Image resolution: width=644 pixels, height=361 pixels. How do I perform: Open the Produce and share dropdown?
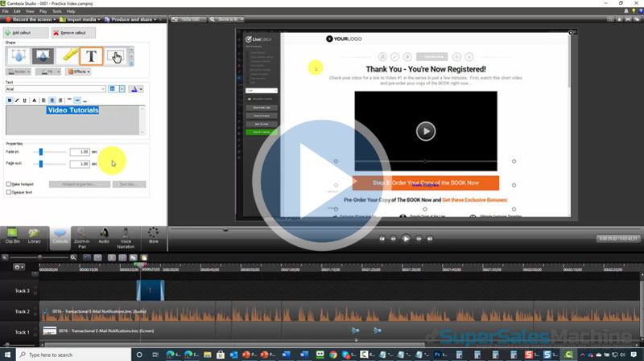click(x=133, y=18)
